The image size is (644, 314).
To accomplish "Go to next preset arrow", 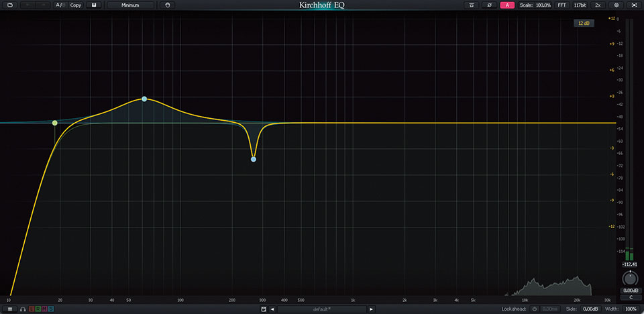I will pyautogui.click(x=371, y=309).
